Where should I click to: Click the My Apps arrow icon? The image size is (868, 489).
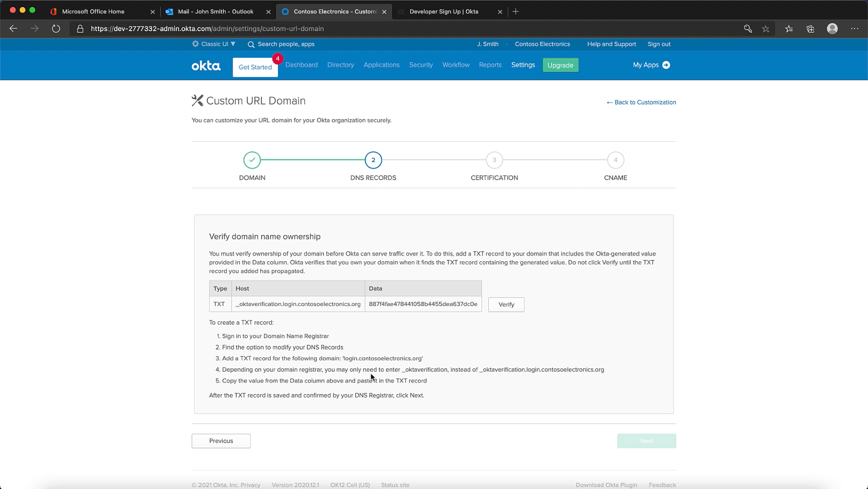coord(666,65)
